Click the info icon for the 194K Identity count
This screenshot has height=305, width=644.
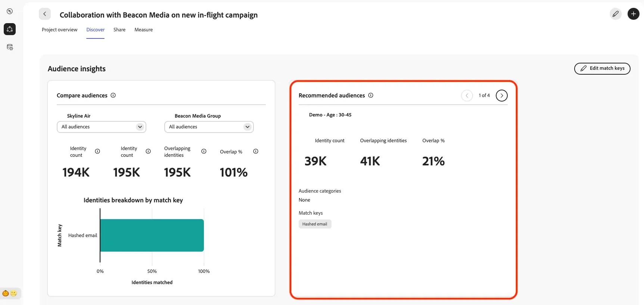click(97, 151)
